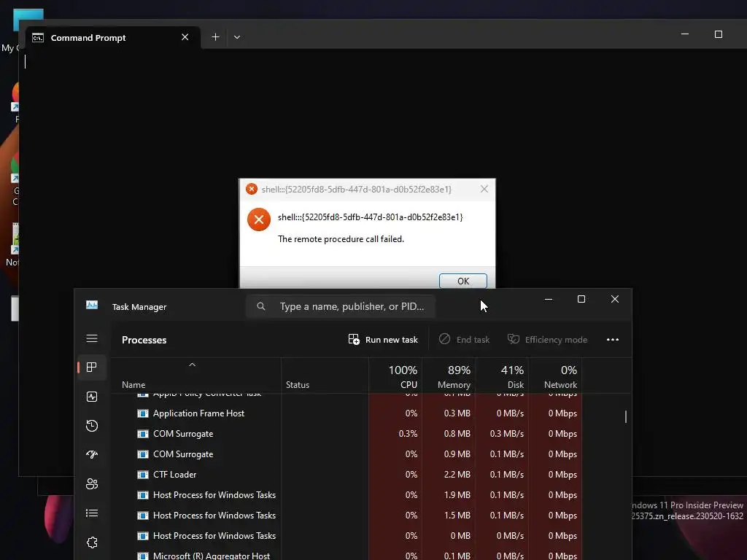Open a new terminal tab with plus
The height and width of the screenshot is (560, 747).
tap(215, 37)
